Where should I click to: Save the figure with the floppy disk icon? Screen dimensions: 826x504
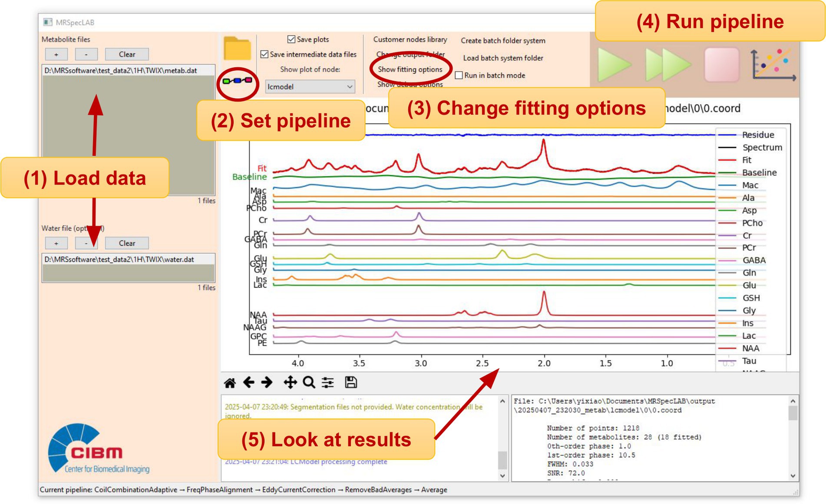351,382
